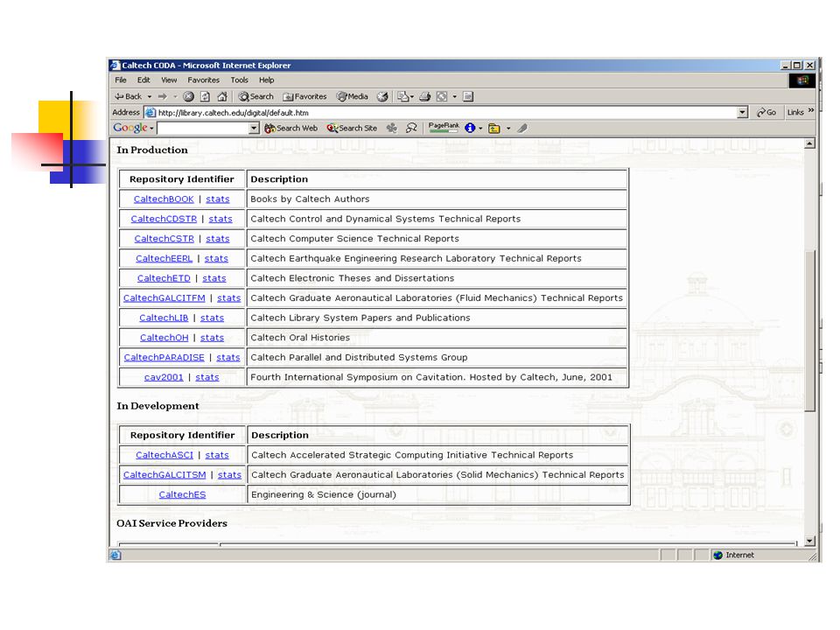Open the Tools menu

(239, 80)
